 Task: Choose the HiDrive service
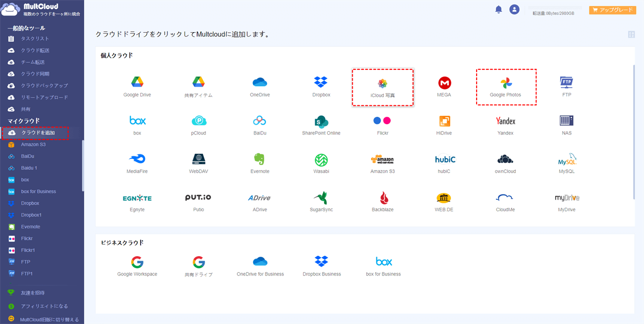(444, 125)
